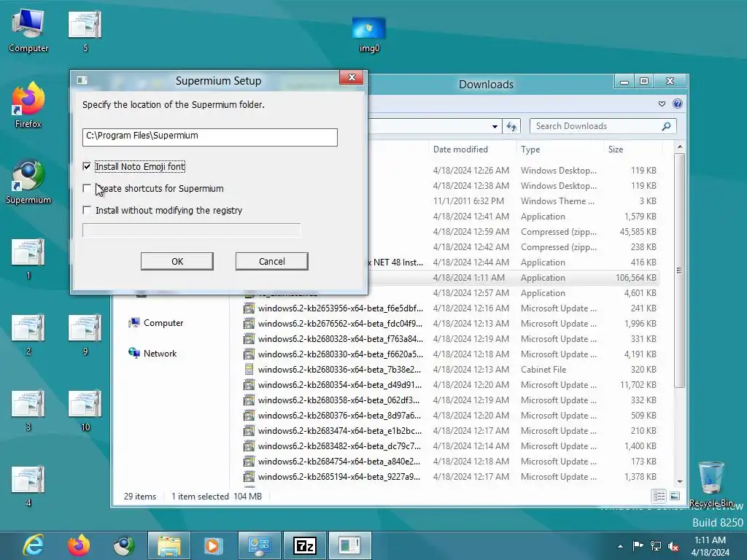Select desktop archive icon labeled 3
Viewport: 747px width, 560px height.
(28, 410)
